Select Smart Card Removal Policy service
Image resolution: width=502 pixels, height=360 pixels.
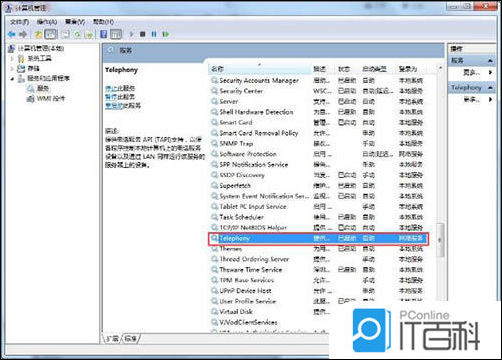318,133
